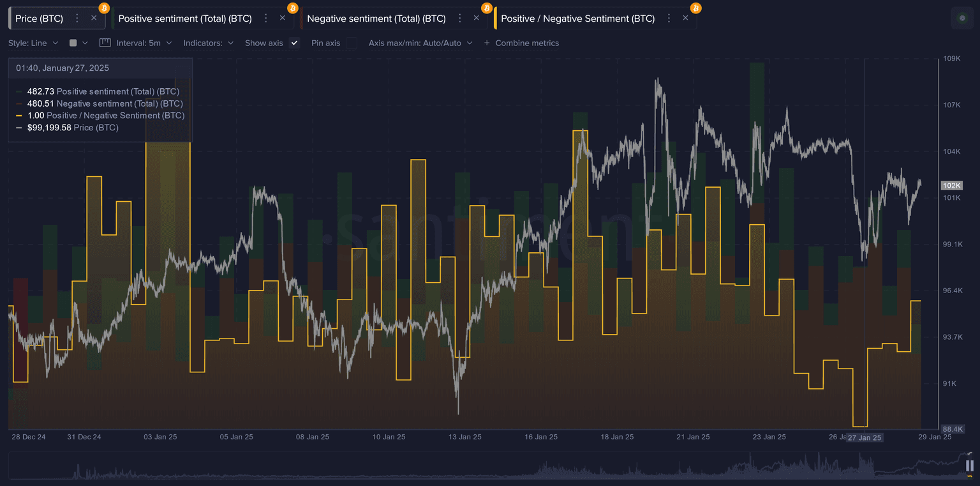Select the Negative sentiment (Total) (BTC) tab
The width and height of the screenshot is (980, 486).
point(376,19)
